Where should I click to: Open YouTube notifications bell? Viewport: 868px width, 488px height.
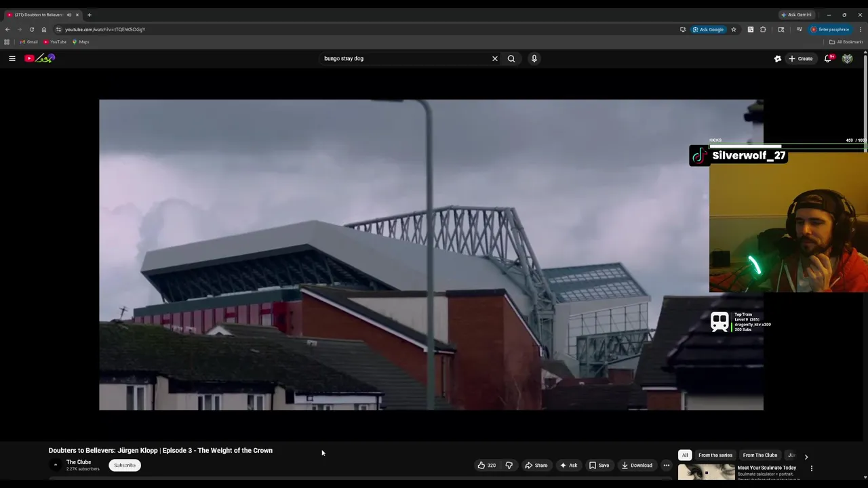click(829, 58)
